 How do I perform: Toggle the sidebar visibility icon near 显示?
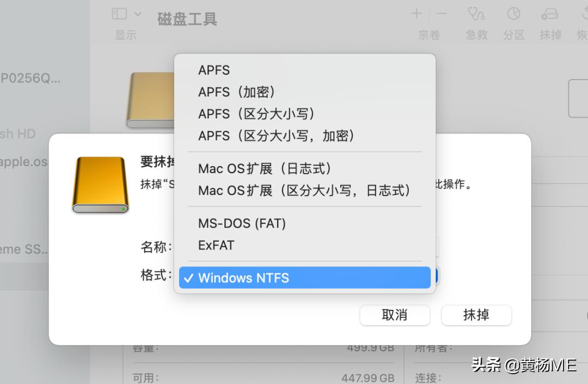(118, 13)
